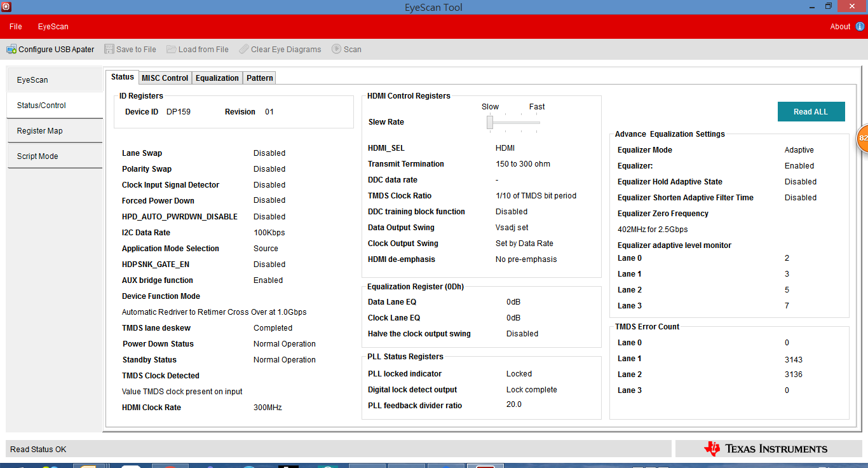
Task: Click the EyeScan Tool app icon in the title bar
Action: [6, 7]
